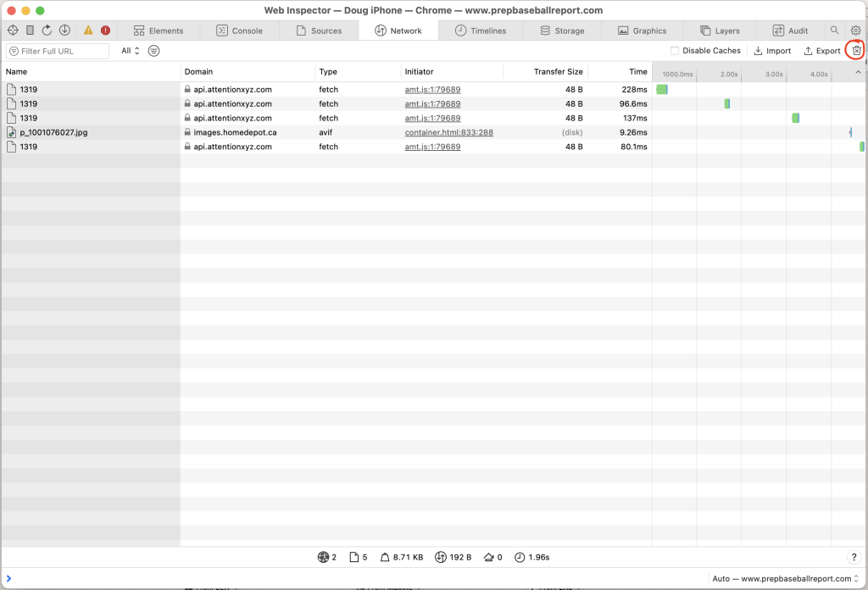This screenshot has width=868, height=590.
Task: Click the waterfall bar for 137ms request
Action: (x=795, y=118)
